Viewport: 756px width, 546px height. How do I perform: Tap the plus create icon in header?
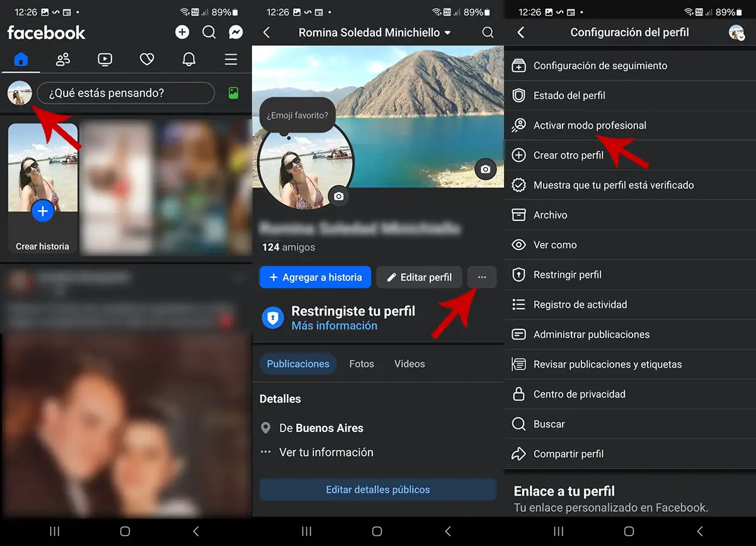pyautogui.click(x=182, y=32)
